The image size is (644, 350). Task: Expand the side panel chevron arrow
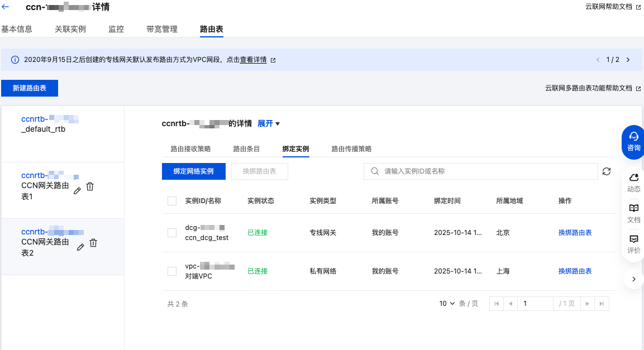click(633, 279)
